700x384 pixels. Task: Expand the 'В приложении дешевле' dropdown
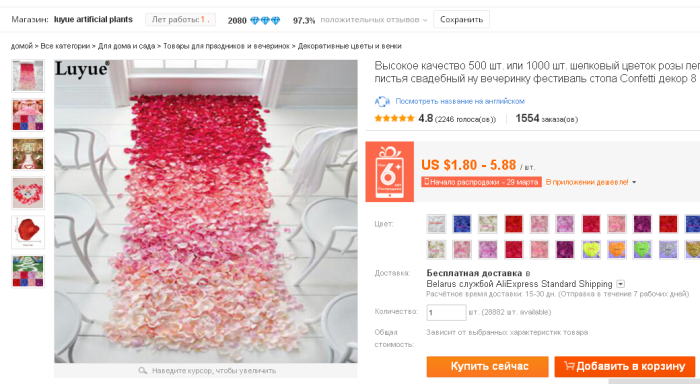tap(634, 182)
